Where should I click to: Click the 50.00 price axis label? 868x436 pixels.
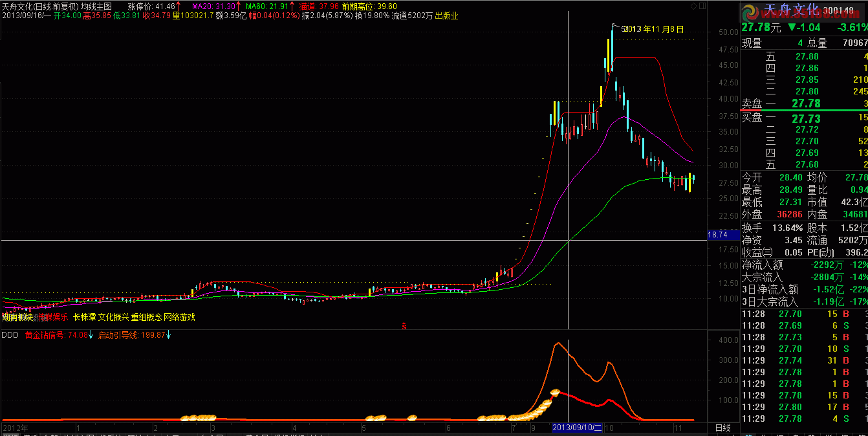728,32
